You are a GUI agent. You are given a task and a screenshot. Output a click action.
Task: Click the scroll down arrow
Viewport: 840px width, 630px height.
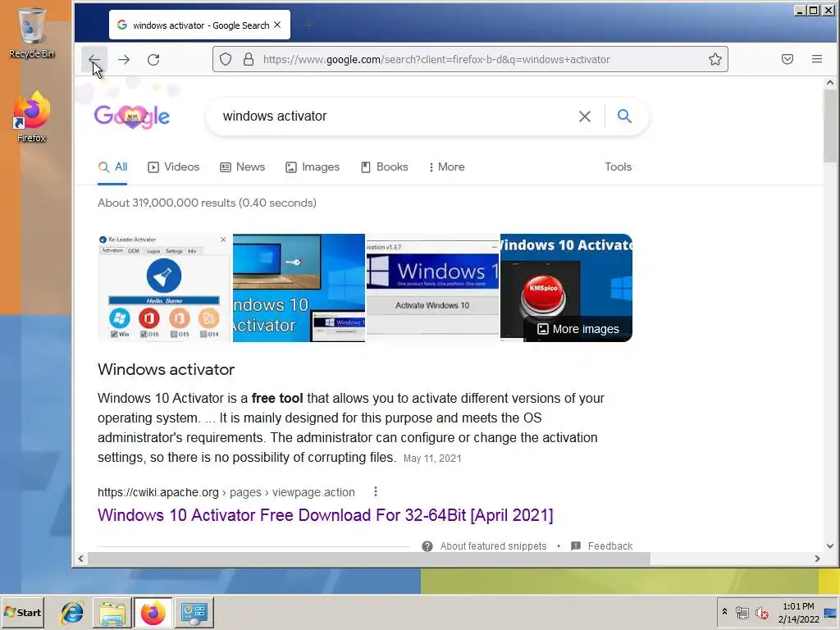(x=830, y=546)
